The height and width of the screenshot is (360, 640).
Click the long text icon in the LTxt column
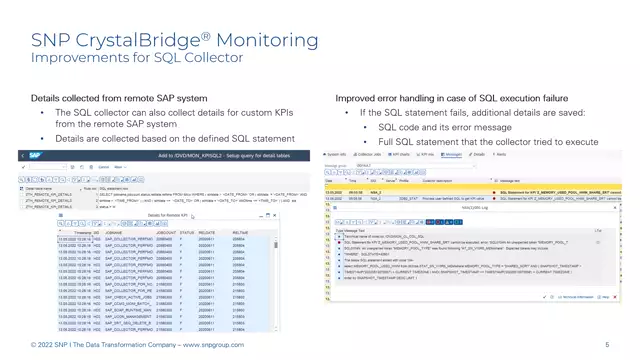point(598,242)
